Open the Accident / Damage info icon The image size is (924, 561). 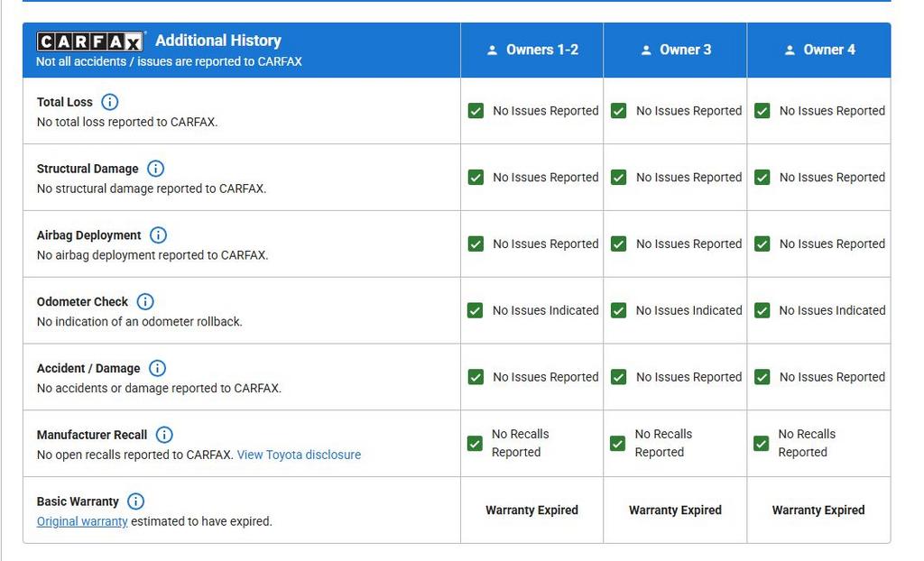tap(157, 368)
